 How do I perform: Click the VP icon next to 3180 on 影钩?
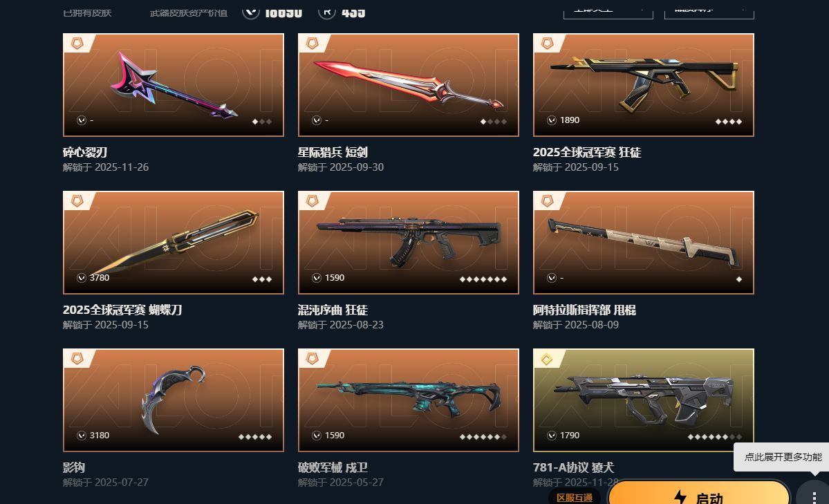82,436
